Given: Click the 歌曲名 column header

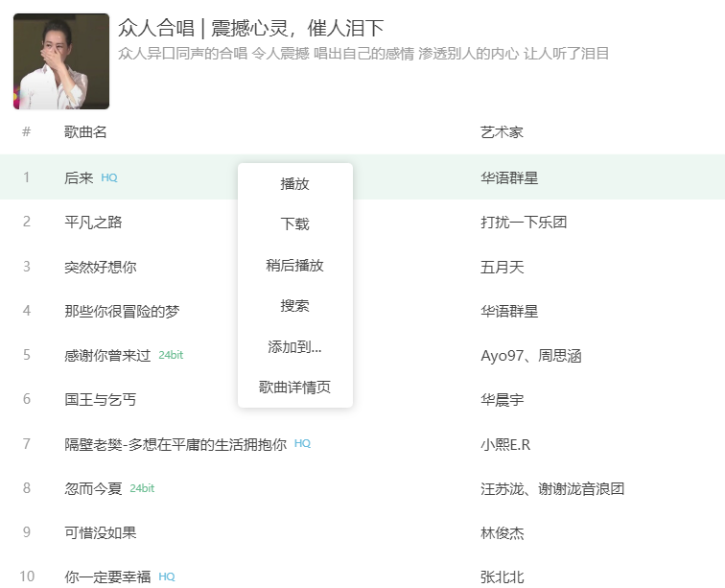Looking at the screenshot, I should 85,131.
